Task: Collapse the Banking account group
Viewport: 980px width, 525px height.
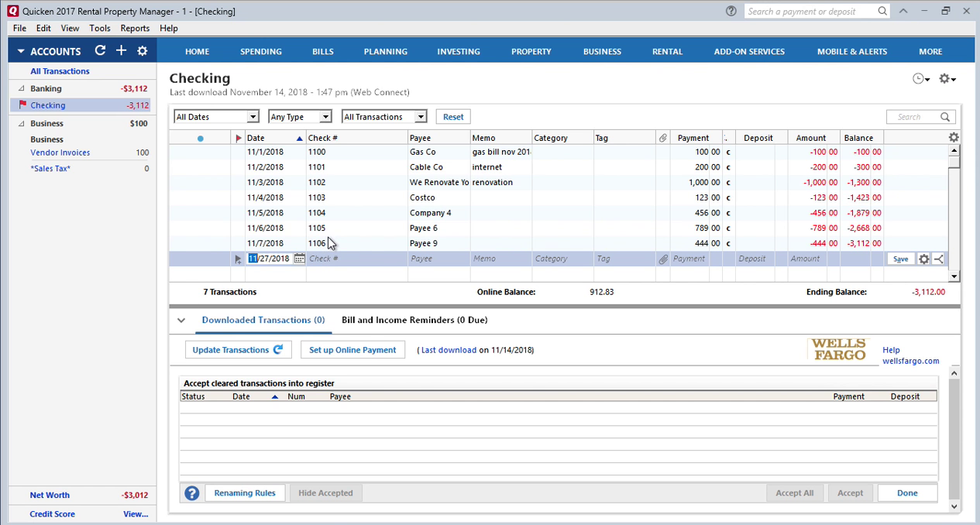Action: (x=22, y=89)
